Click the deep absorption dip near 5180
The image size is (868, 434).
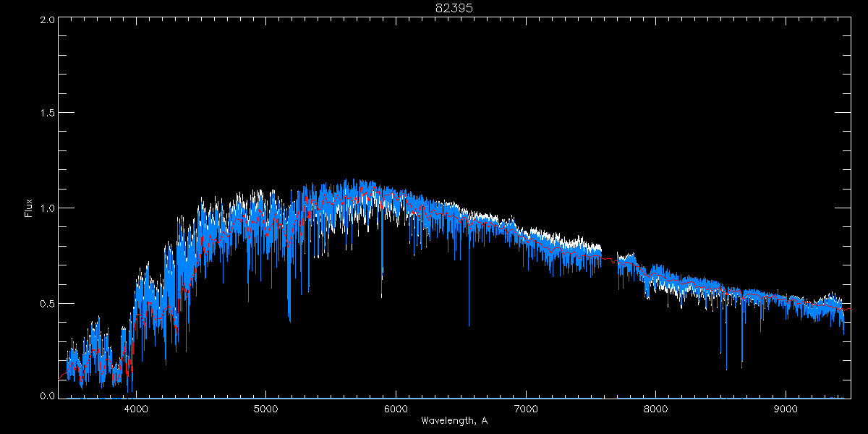[289, 320]
